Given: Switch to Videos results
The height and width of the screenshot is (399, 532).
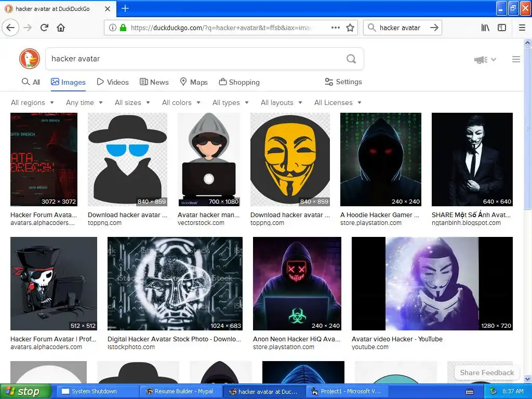Looking at the screenshot, I should pyautogui.click(x=113, y=82).
